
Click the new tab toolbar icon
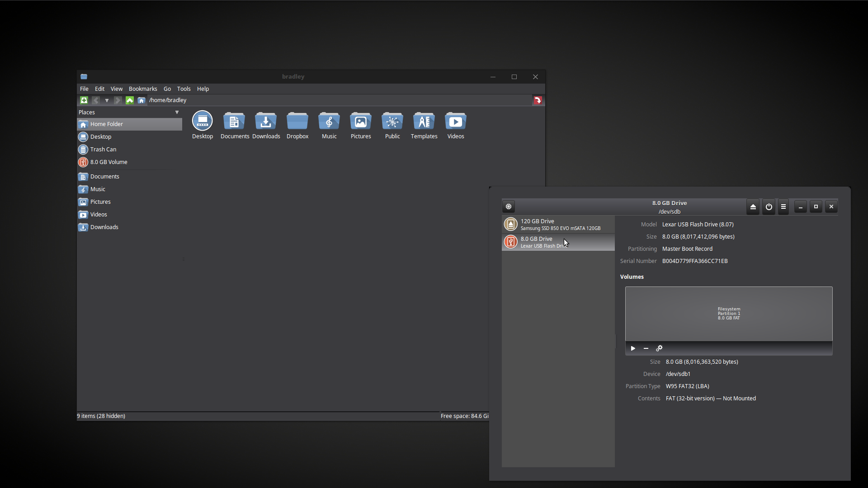click(x=84, y=100)
